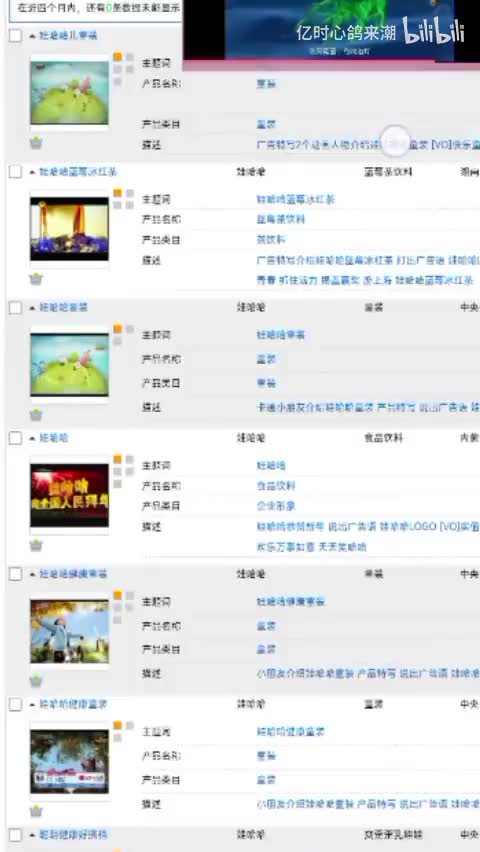The width and height of the screenshot is (480, 852).
Task: Click 欢乐万事如意 description keyword link
Action: tap(285, 547)
